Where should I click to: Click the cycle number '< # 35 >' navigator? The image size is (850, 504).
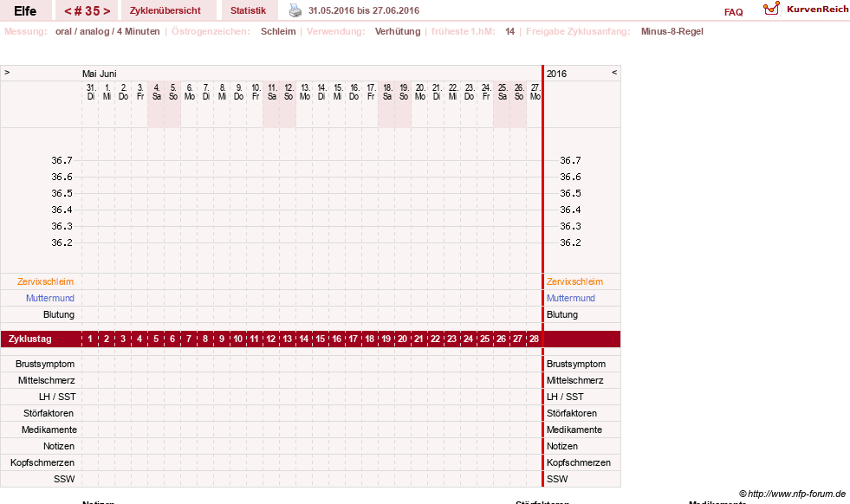pos(88,10)
